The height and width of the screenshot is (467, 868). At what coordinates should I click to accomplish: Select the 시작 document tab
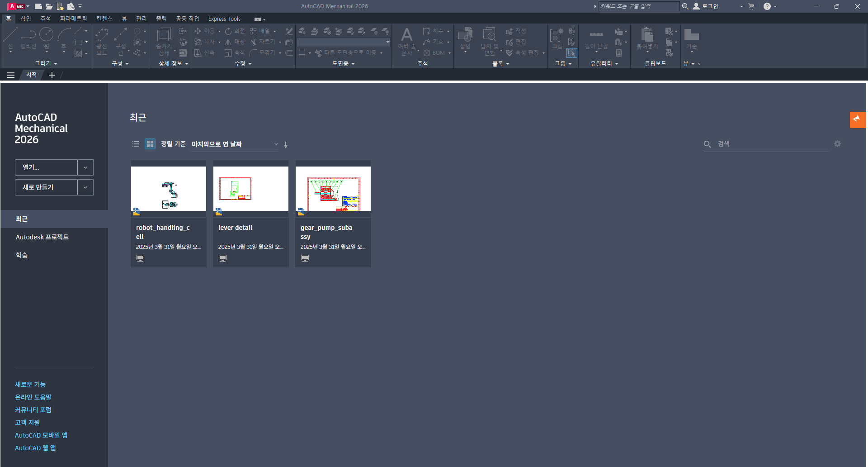[32, 75]
